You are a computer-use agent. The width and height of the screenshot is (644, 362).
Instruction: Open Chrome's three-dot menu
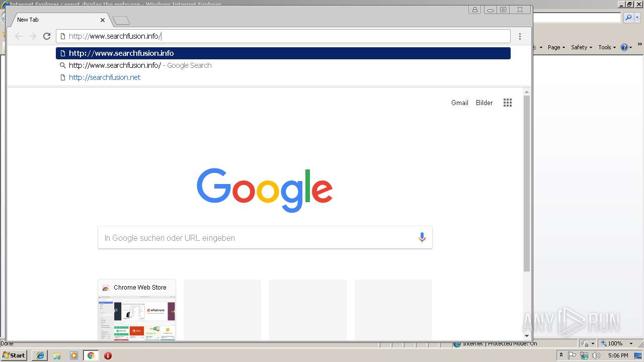520,36
